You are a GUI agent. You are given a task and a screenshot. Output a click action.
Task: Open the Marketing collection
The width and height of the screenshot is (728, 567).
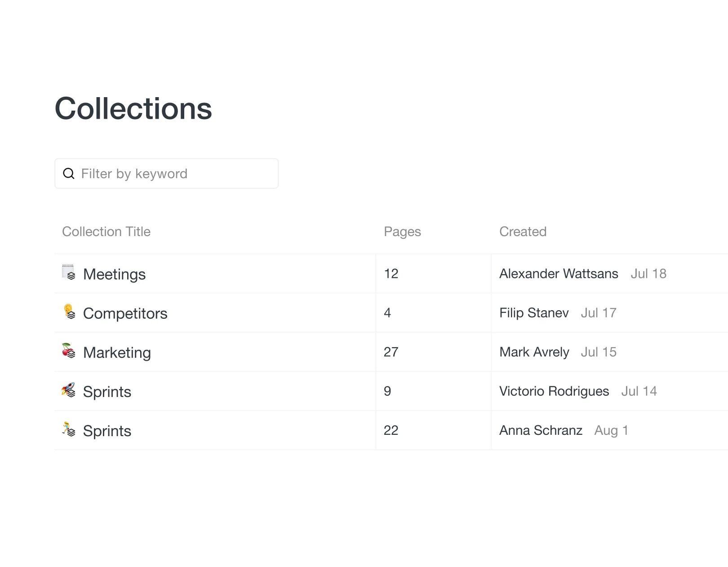tap(117, 353)
